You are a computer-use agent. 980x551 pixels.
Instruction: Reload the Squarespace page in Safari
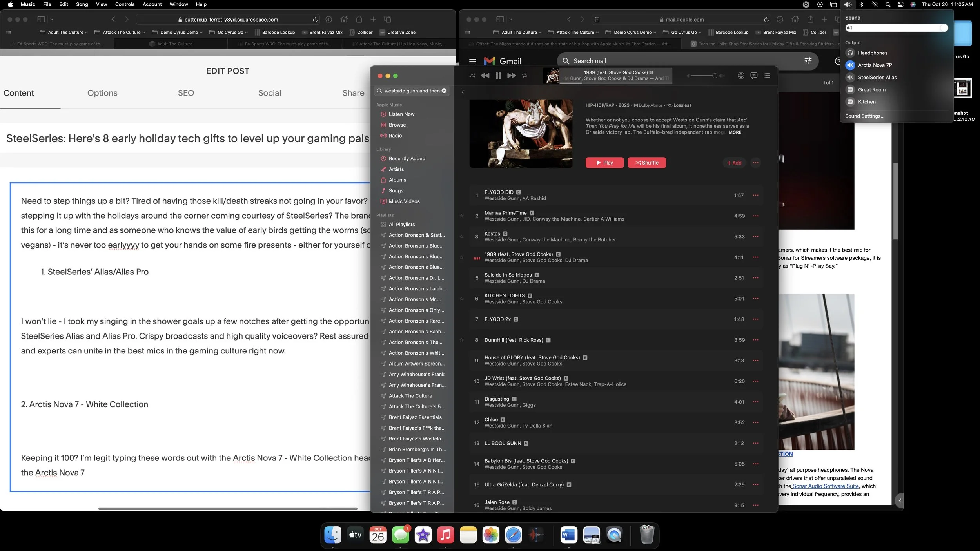click(x=315, y=20)
